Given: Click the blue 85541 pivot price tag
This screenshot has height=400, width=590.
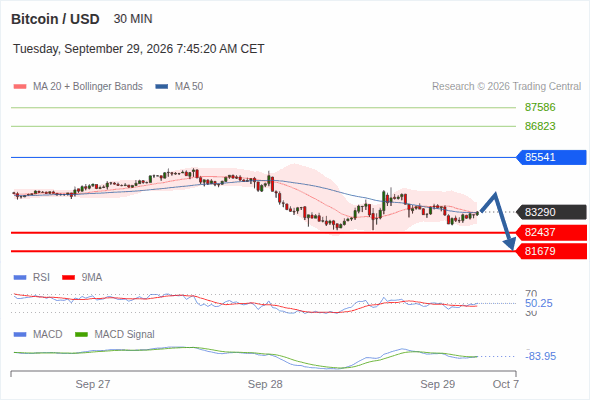Looking at the screenshot, I should tap(551, 157).
